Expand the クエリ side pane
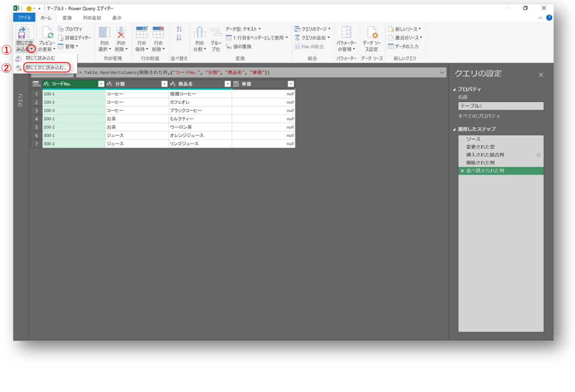Image resolution: width=575 pixels, height=392 pixels. (x=20, y=100)
